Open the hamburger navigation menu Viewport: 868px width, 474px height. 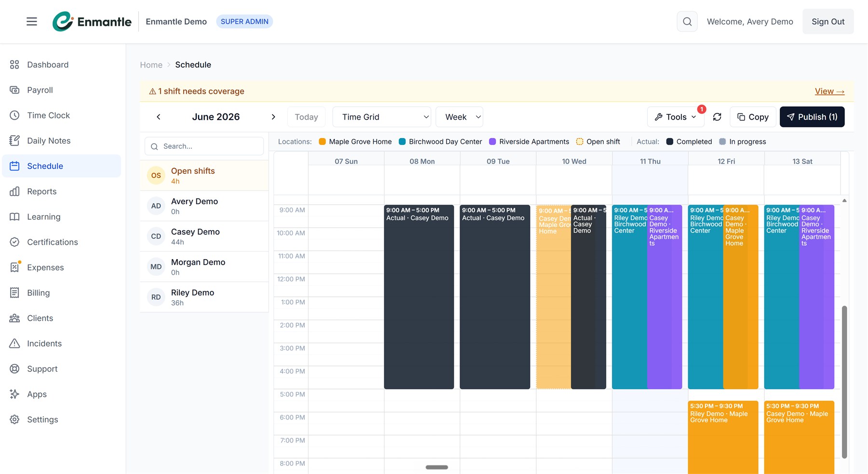32,22
